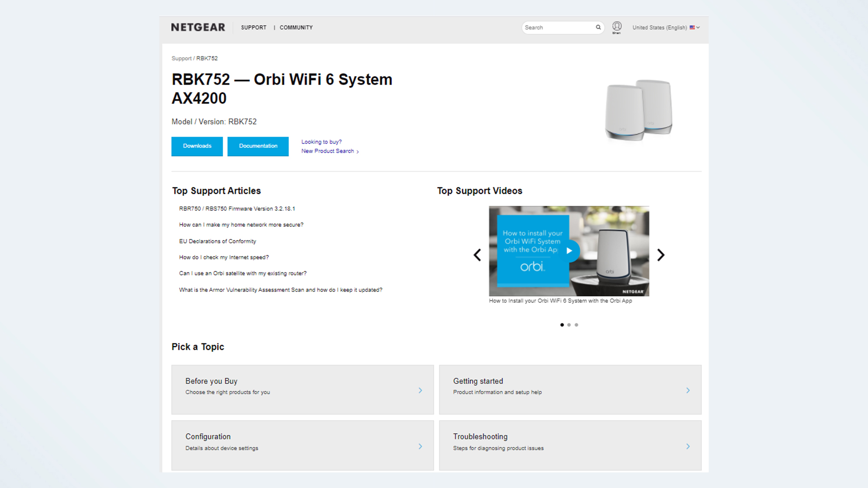Open 'How do I check my Internet speed?'
This screenshot has width=868, height=488.
(x=224, y=257)
